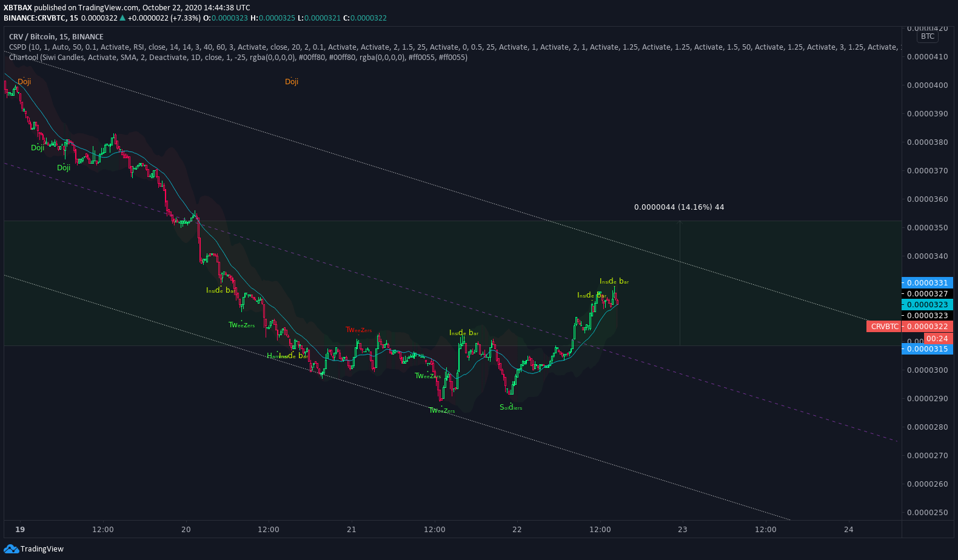Click the BTC currency label box
Image resolution: width=958 pixels, height=560 pixels.
tap(928, 36)
